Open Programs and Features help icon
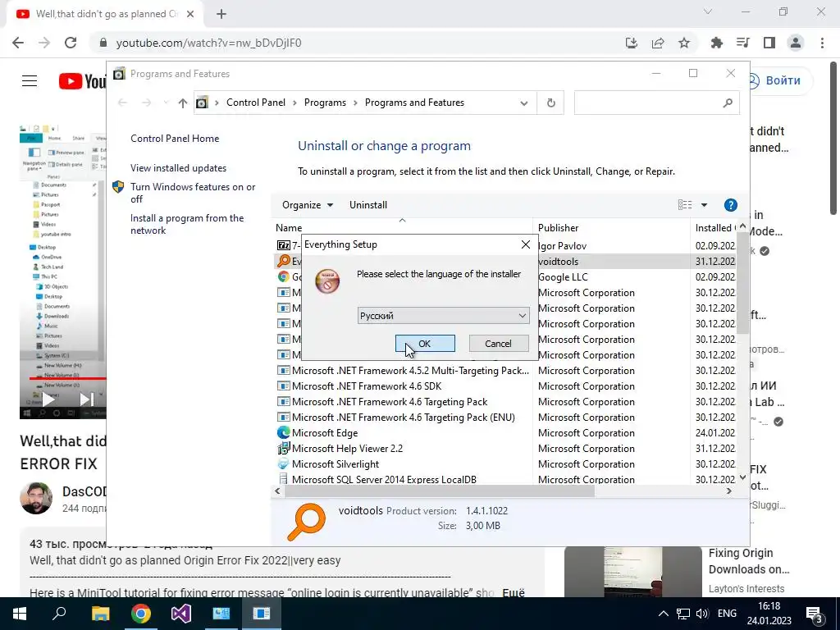 (x=730, y=204)
